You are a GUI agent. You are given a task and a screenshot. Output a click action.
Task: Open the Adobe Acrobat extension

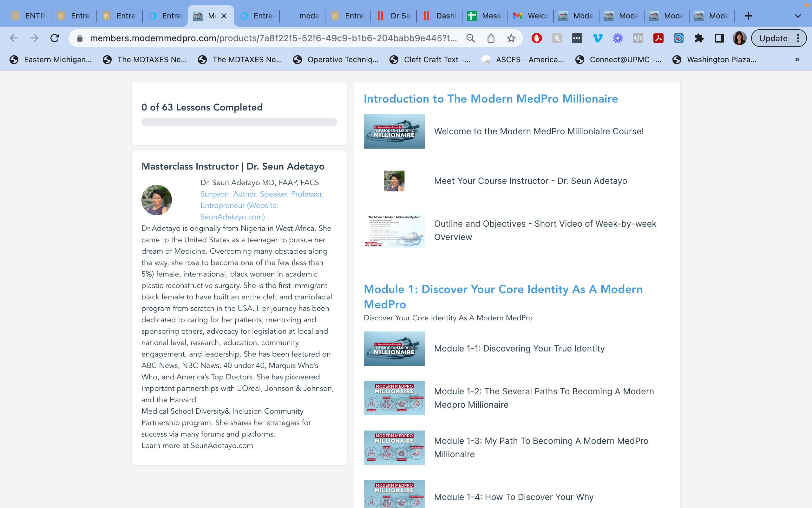point(658,38)
